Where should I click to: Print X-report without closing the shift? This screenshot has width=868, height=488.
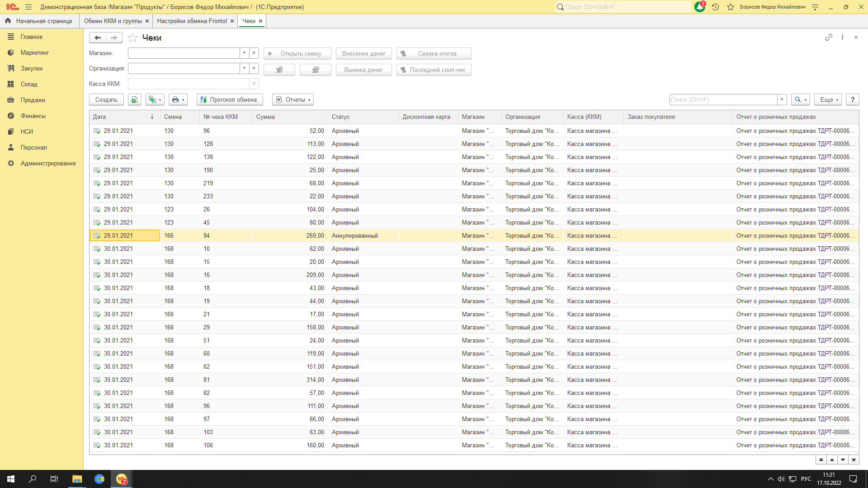tap(279, 70)
